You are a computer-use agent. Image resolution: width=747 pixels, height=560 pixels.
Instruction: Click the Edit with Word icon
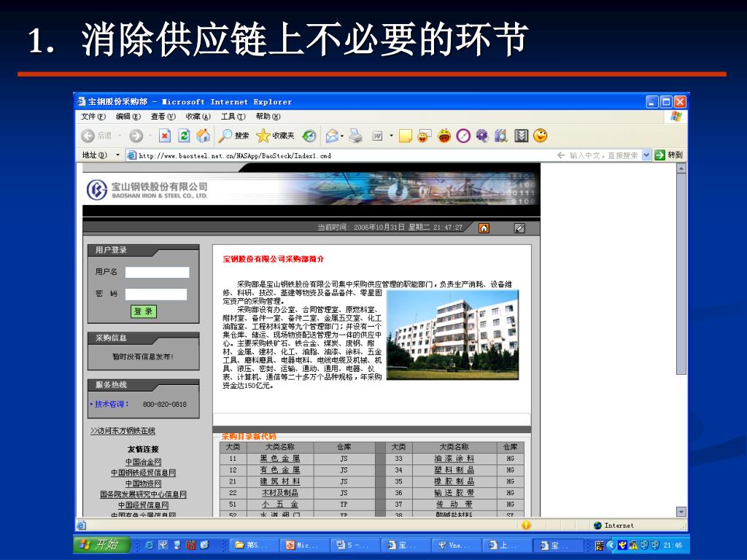377,136
